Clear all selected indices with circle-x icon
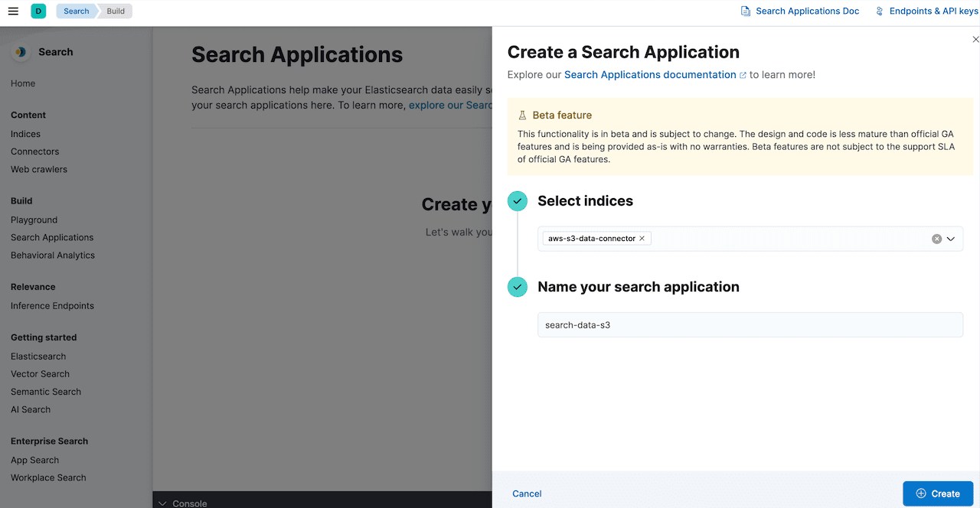 (x=936, y=239)
